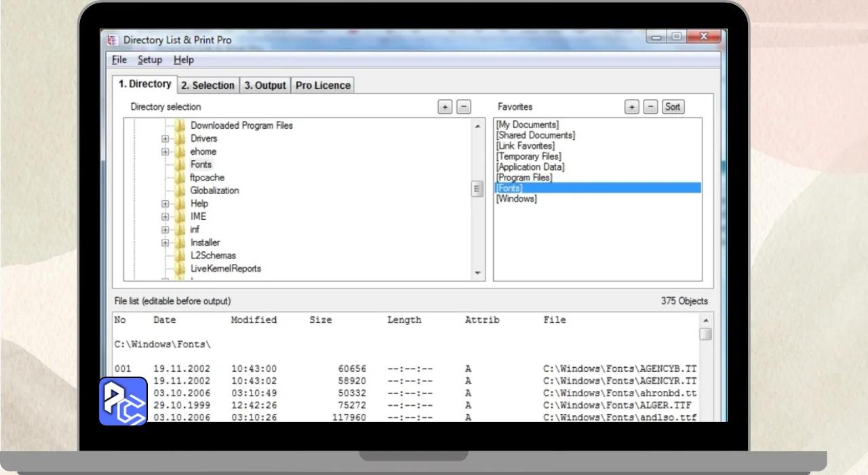This screenshot has width=868, height=475.
Task: Click the directory tree scrollbar down arrow
Action: click(x=477, y=273)
